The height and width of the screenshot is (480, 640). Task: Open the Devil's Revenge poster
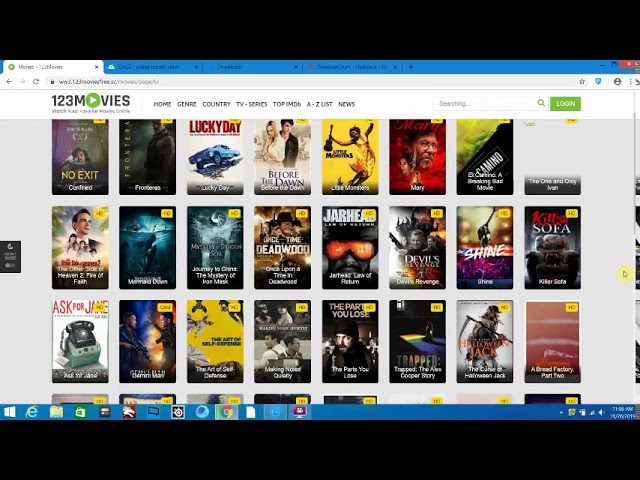[x=418, y=247]
